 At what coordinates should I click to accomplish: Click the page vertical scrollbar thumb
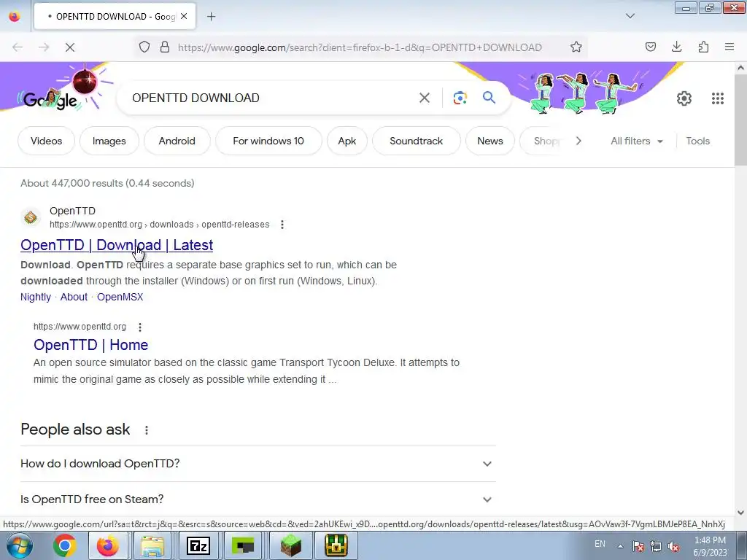[740, 122]
